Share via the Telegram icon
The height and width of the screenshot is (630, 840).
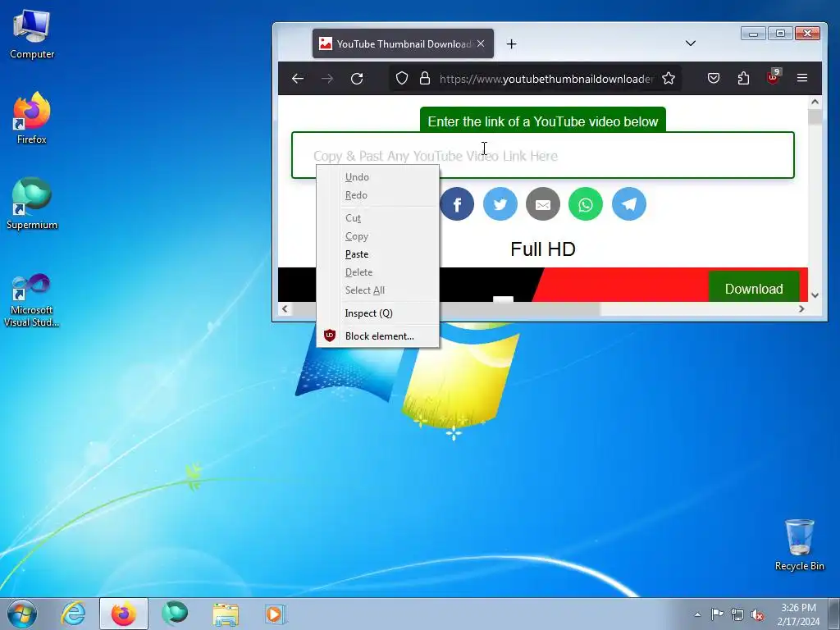(629, 204)
